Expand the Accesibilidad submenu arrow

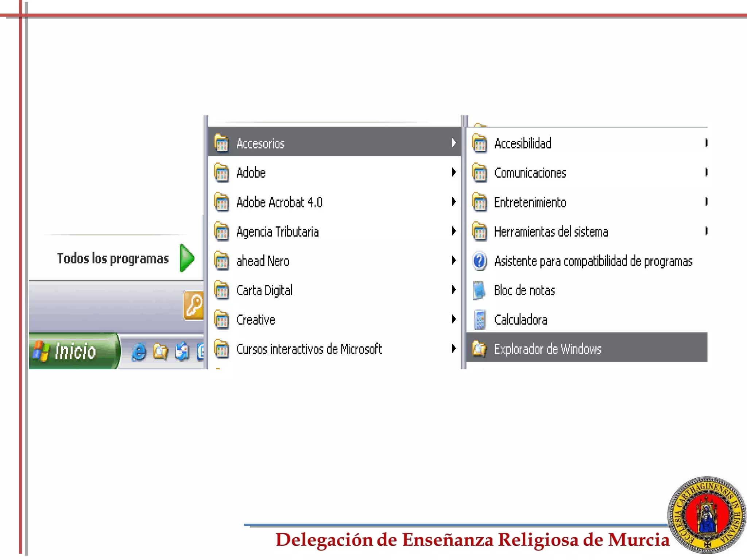tap(706, 143)
